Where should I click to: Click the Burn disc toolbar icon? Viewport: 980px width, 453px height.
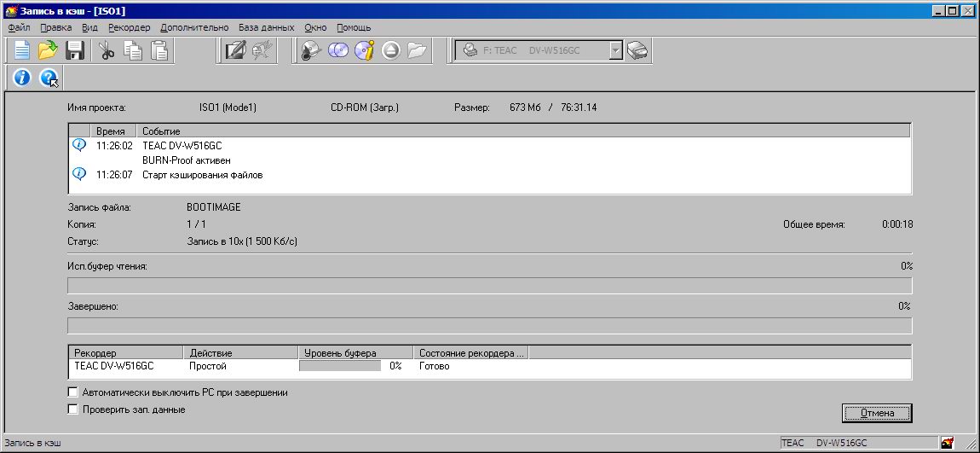(x=311, y=50)
